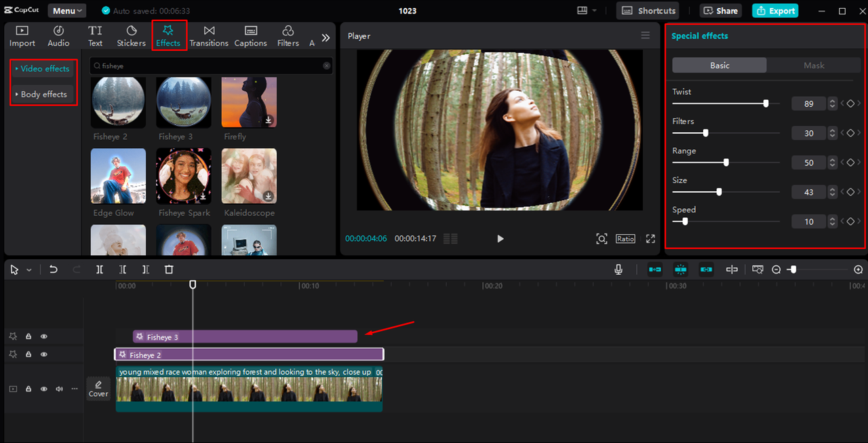Open the Ratio settings
Screen dimensions: 868x443
tap(625, 239)
